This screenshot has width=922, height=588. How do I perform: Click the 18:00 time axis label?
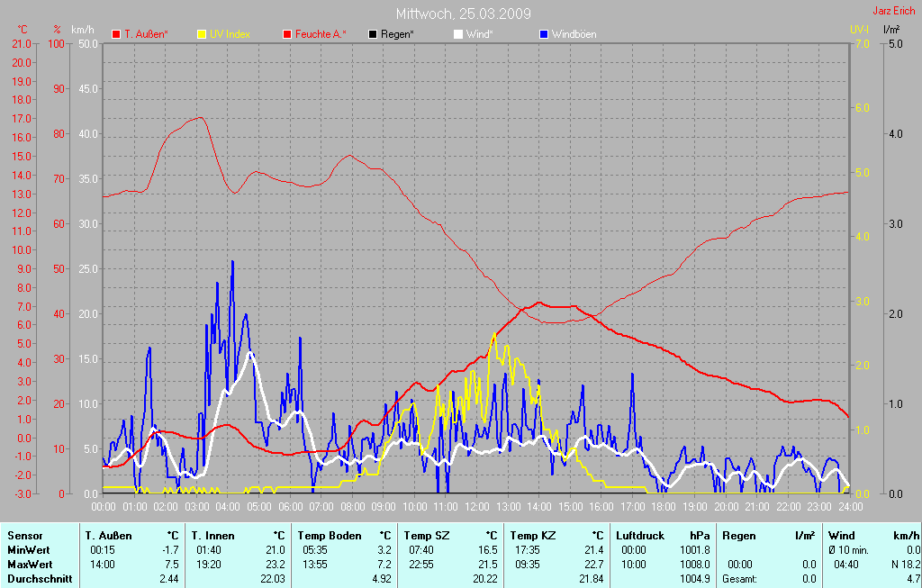(664, 507)
